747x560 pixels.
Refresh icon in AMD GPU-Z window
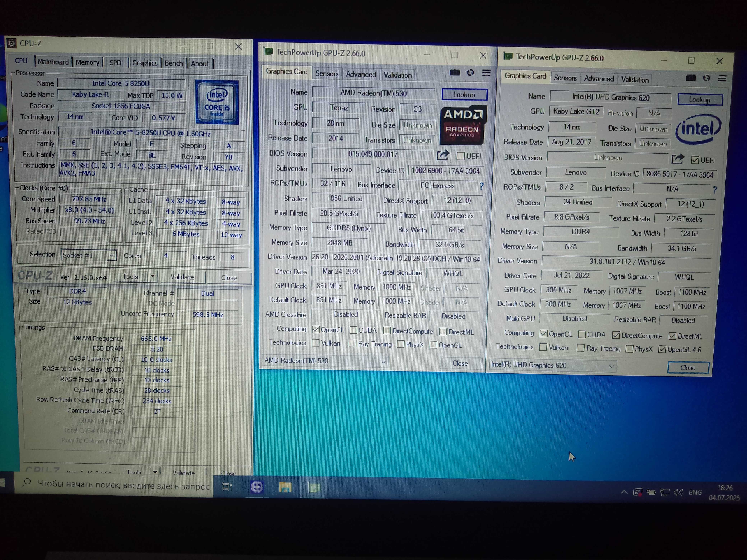470,73
